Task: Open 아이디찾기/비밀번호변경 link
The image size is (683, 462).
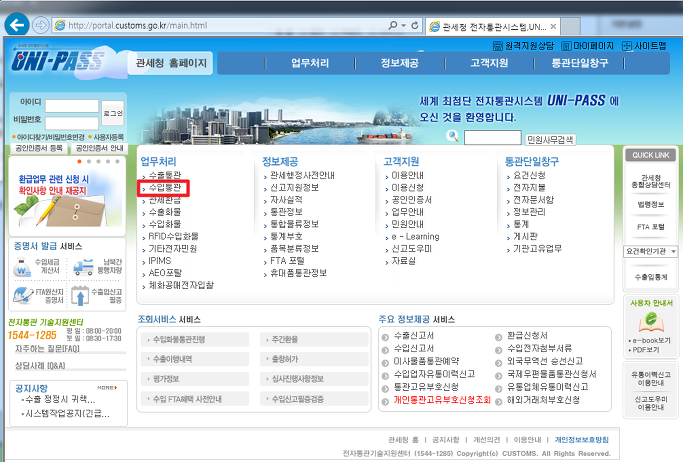Action: pyautogui.click(x=50, y=137)
